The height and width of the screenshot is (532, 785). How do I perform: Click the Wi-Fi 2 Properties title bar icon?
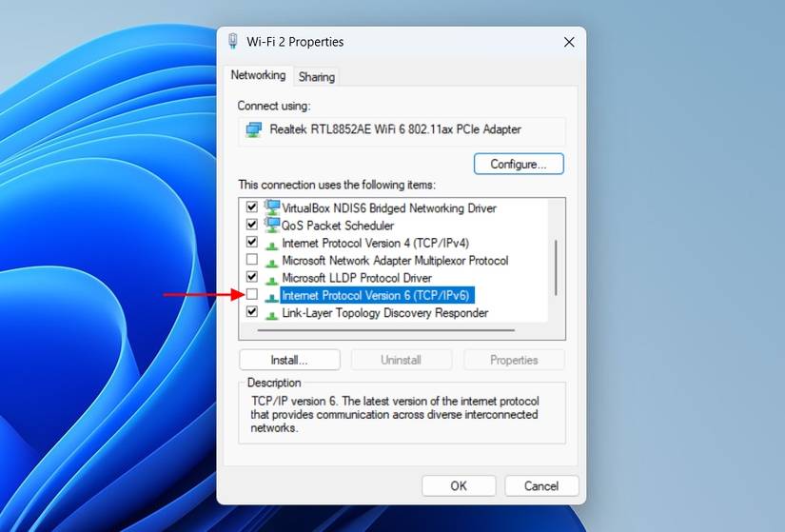click(x=233, y=42)
